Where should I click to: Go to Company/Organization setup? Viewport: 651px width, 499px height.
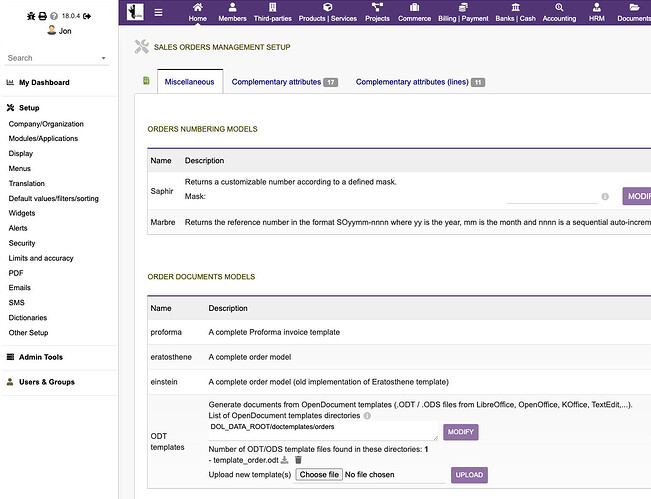pyautogui.click(x=46, y=124)
